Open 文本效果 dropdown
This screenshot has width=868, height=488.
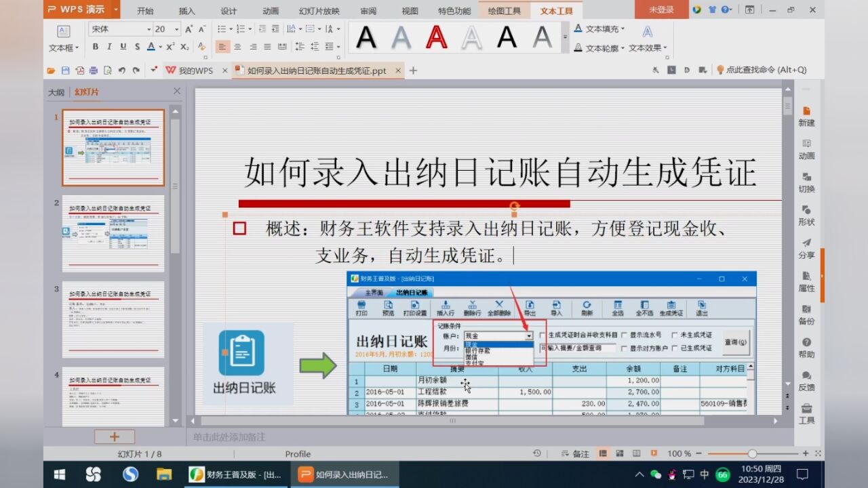pos(648,48)
